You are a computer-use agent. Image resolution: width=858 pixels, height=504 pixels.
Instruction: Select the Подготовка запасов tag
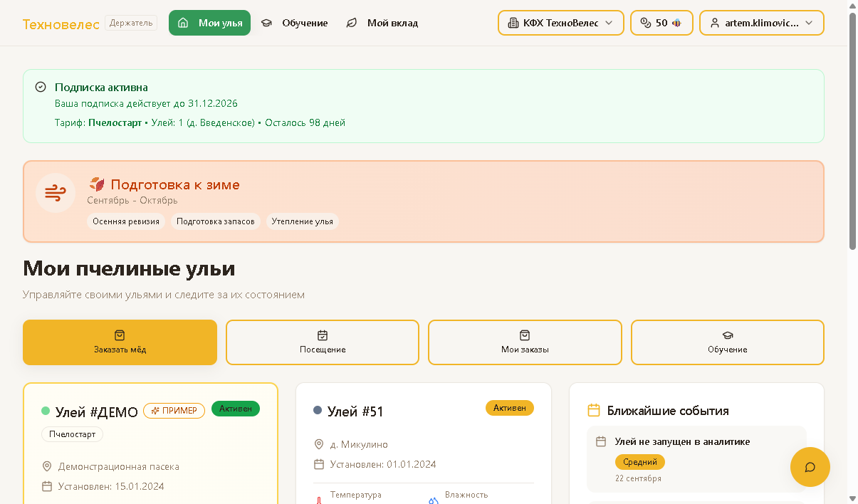216,221
